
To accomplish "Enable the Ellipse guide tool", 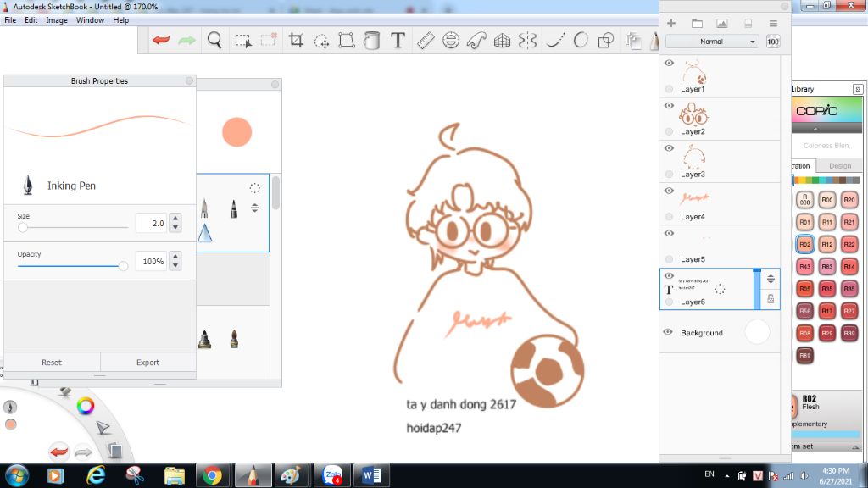I will (451, 41).
